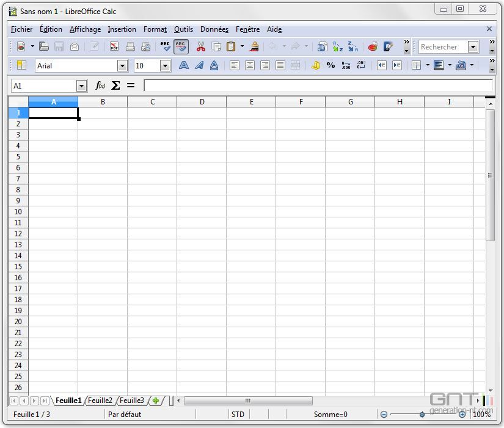
Task: Toggle Italic formatting
Action: 199,65
